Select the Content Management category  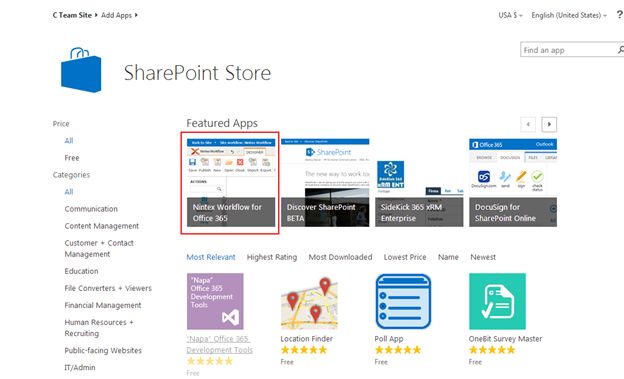(x=102, y=226)
